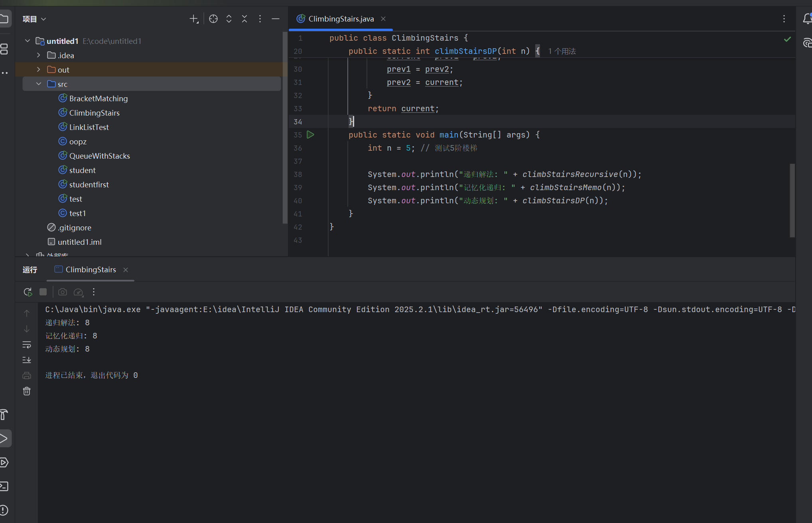Open the AI assistant spiral icon
The width and height of the screenshot is (812, 523).
coord(808,43)
